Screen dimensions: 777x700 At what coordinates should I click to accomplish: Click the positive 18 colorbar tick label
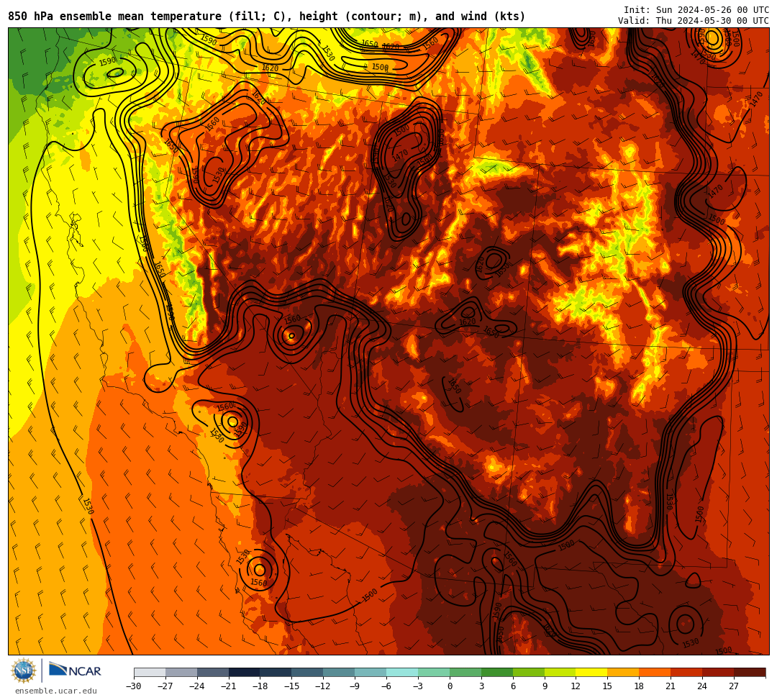click(x=640, y=686)
